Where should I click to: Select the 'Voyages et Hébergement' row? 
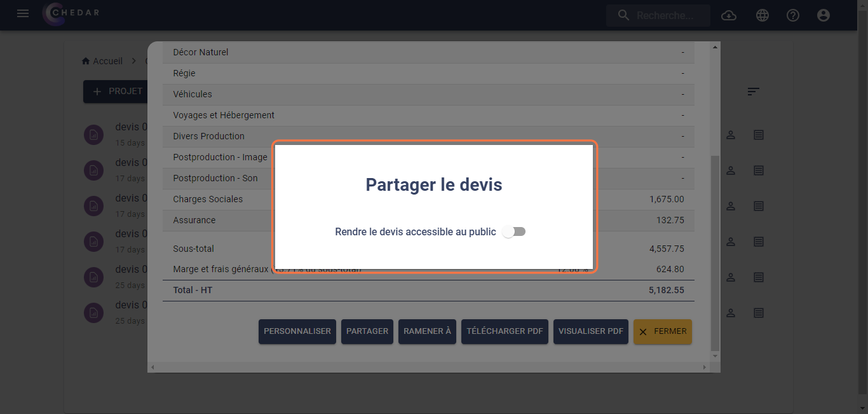(428, 115)
